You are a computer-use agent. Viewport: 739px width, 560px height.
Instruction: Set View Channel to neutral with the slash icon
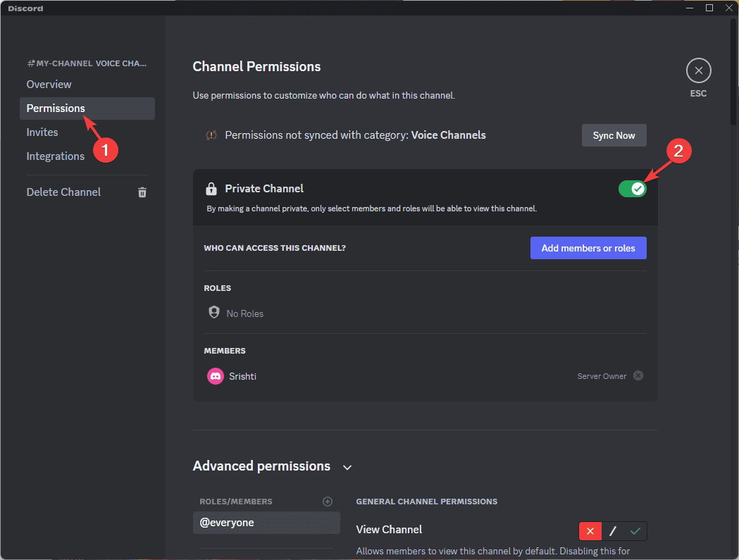pyautogui.click(x=612, y=530)
